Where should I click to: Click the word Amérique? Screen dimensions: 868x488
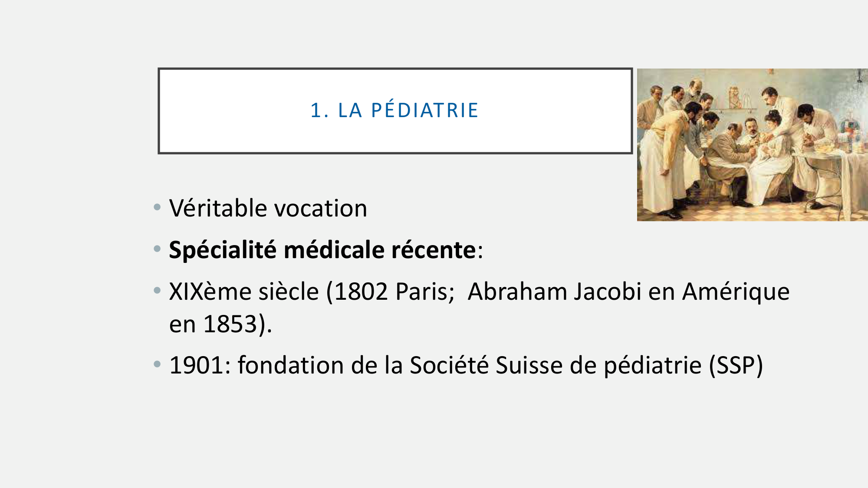(736, 291)
